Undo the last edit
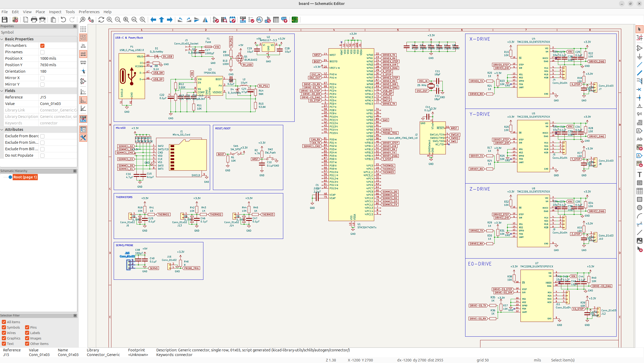This screenshot has height=363, width=644. (x=63, y=20)
